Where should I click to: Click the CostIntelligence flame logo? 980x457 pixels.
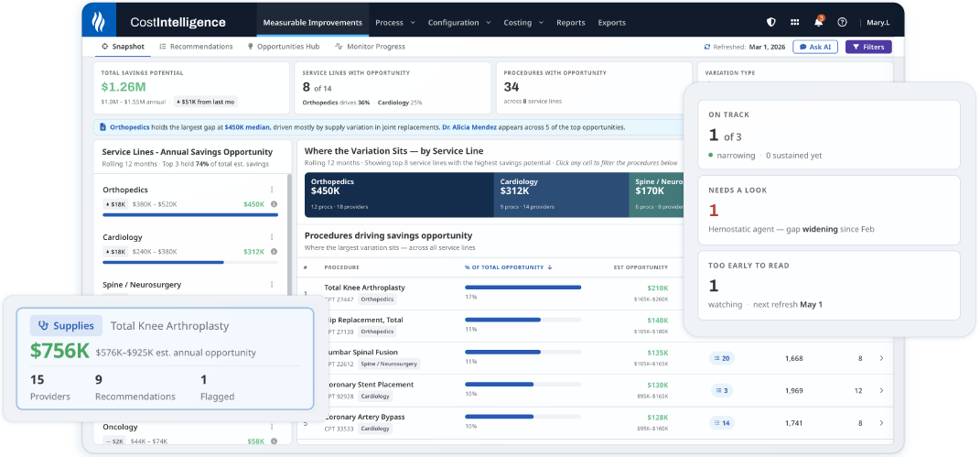[99, 22]
